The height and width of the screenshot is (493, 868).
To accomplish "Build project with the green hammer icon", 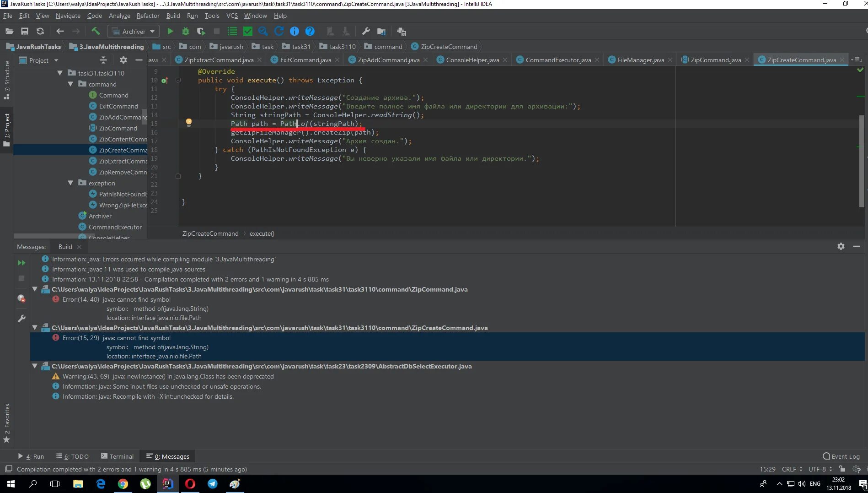I will click(x=96, y=31).
